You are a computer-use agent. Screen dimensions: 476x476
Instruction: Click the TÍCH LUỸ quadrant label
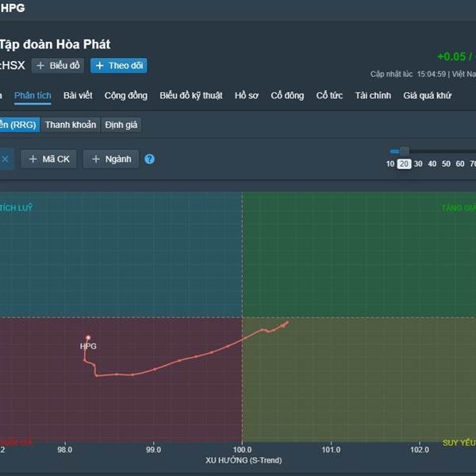16,208
